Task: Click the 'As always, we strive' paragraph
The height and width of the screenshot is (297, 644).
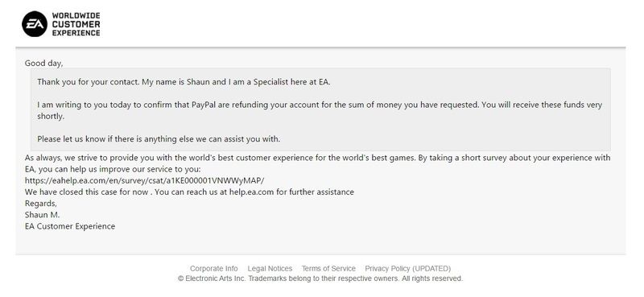Action: point(317,163)
